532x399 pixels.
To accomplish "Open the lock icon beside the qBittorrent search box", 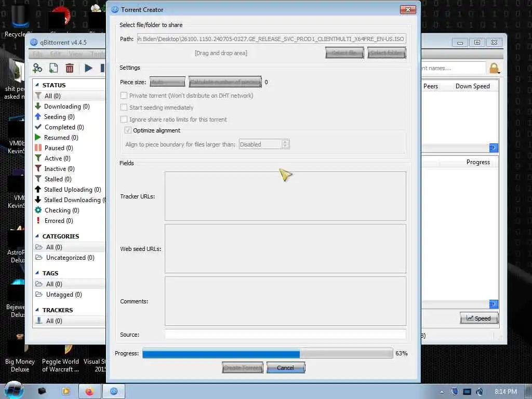I will click(x=495, y=68).
